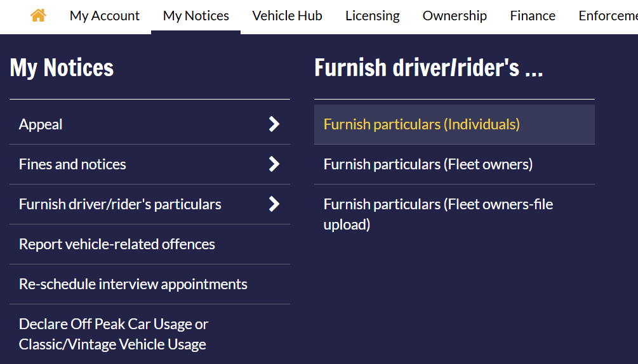Click Fines and notices entry text
The width and height of the screenshot is (638, 364).
point(72,164)
